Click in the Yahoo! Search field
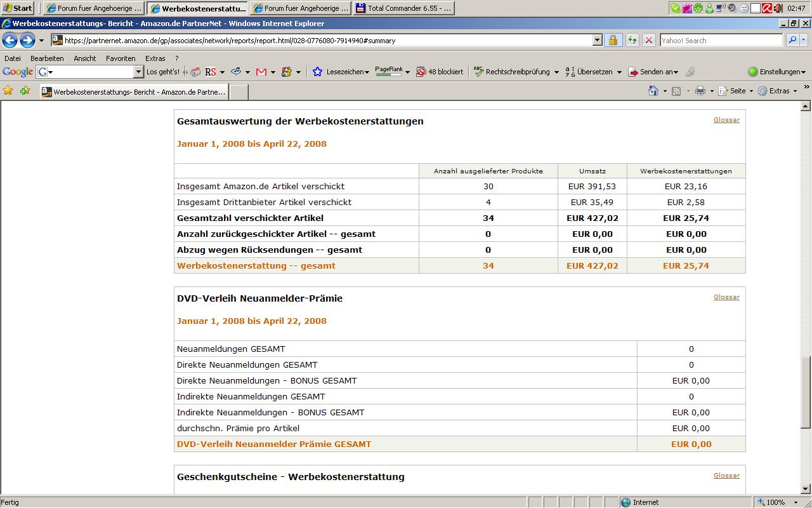Image resolution: width=812 pixels, height=508 pixels. [x=721, y=40]
